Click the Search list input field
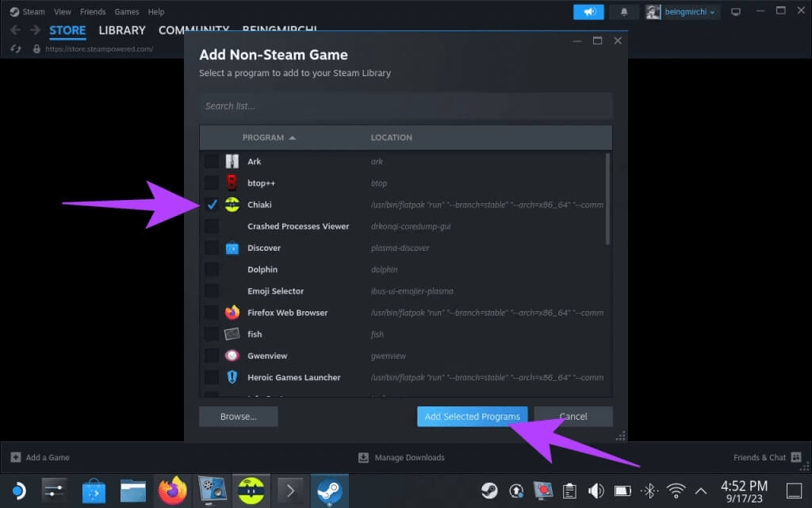Image resolution: width=812 pixels, height=508 pixels. pos(406,106)
